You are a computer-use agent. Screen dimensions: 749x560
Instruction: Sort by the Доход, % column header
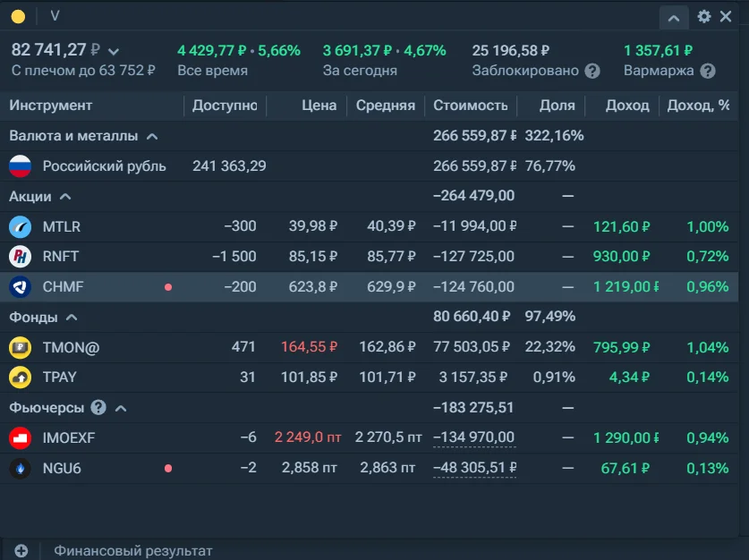pyautogui.click(x=698, y=106)
